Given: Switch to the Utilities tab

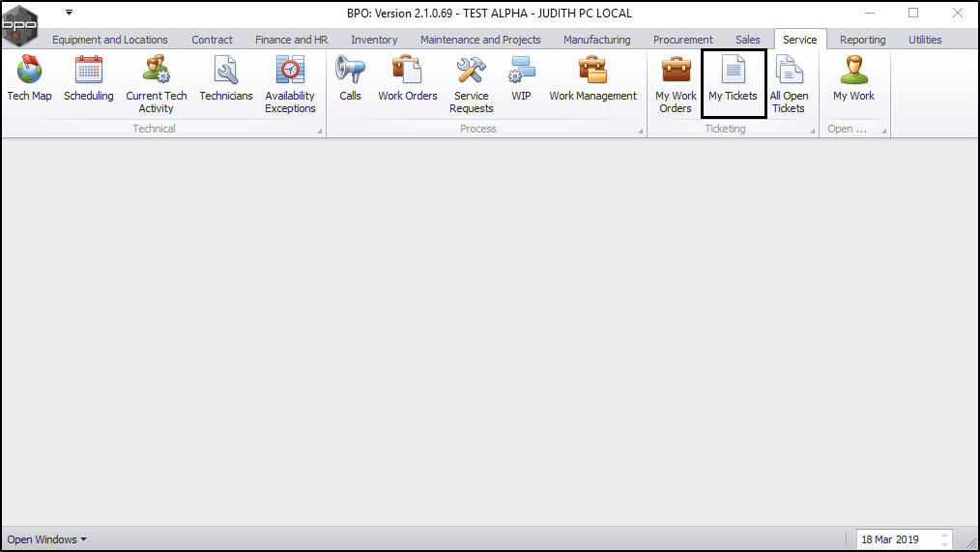Looking at the screenshot, I should pyautogui.click(x=925, y=40).
